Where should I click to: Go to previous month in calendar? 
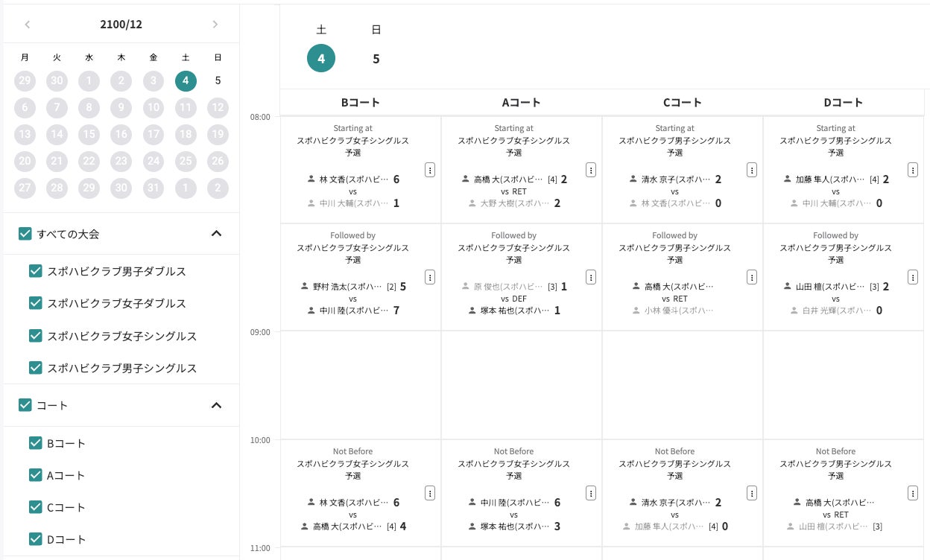[x=28, y=25]
